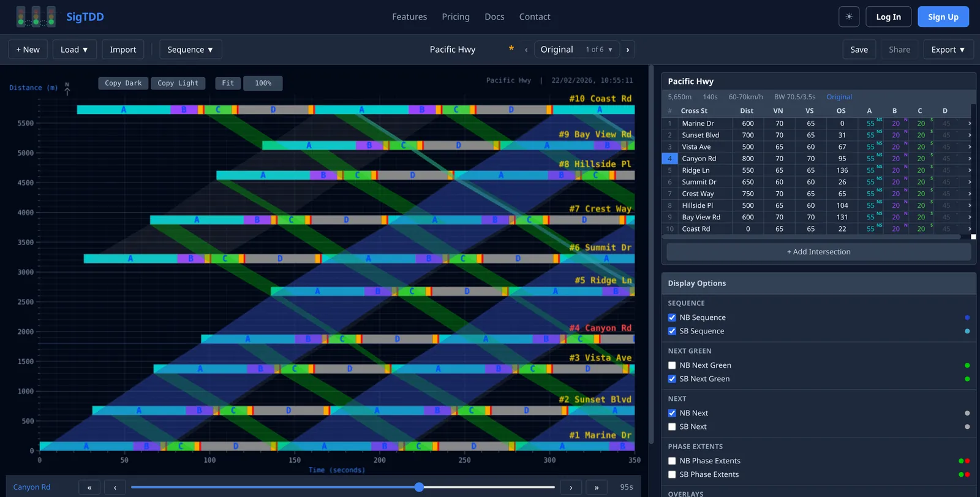The width and height of the screenshot is (980, 497).
Task: Click the SigTDD traffic light logo
Action: tap(36, 17)
